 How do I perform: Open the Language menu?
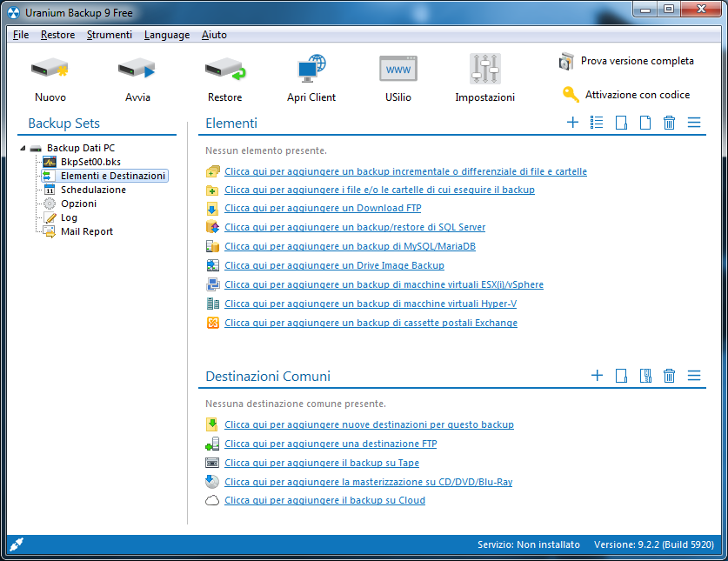(x=167, y=35)
